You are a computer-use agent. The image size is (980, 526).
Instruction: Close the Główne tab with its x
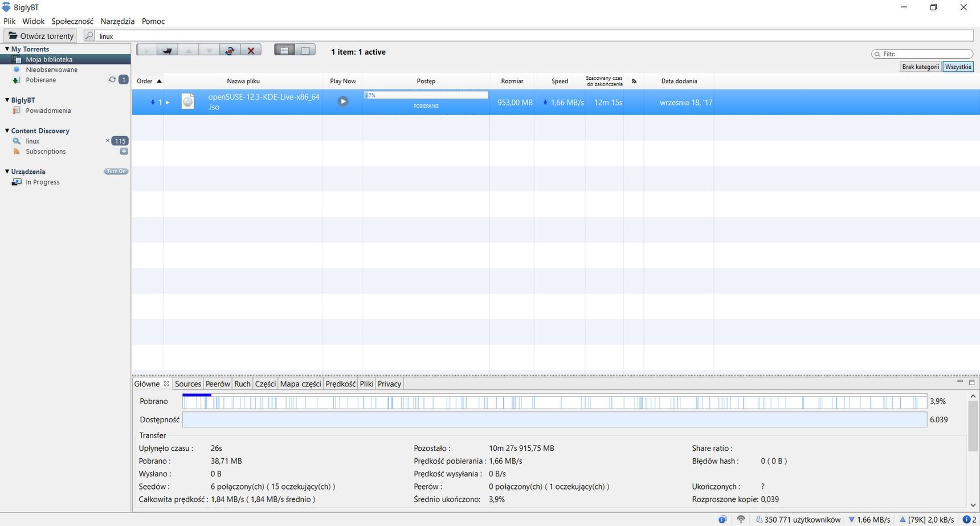(166, 384)
